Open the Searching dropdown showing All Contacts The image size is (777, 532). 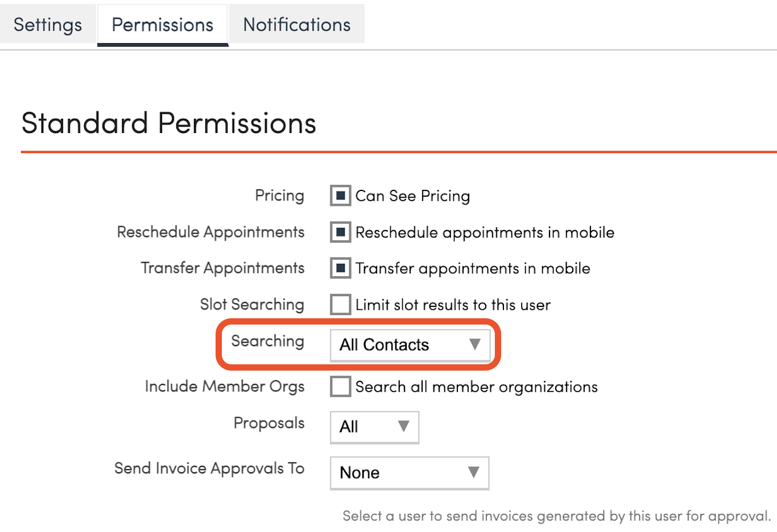point(410,344)
